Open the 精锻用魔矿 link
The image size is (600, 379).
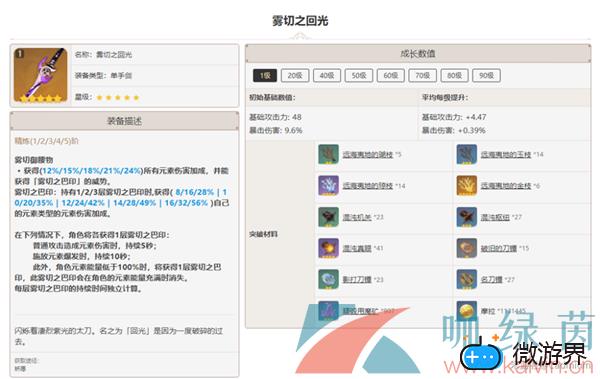360,311
